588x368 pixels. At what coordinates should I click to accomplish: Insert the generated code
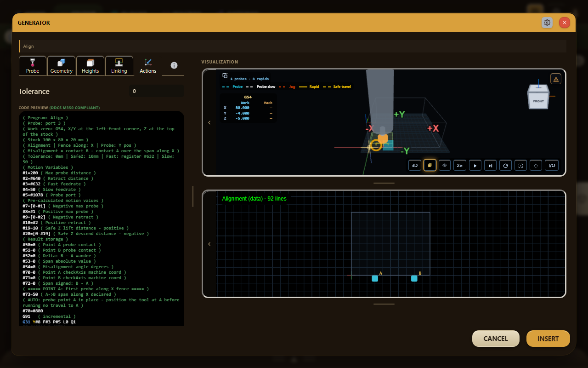[548, 339]
